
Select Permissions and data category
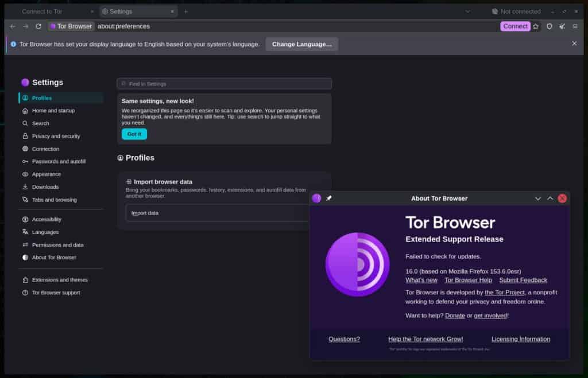[x=61, y=244]
